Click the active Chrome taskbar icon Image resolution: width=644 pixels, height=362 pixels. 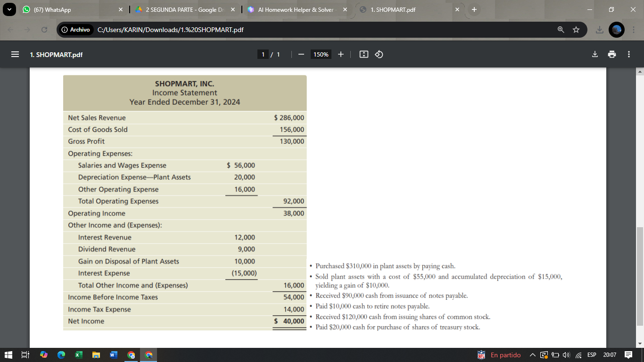[x=149, y=355]
